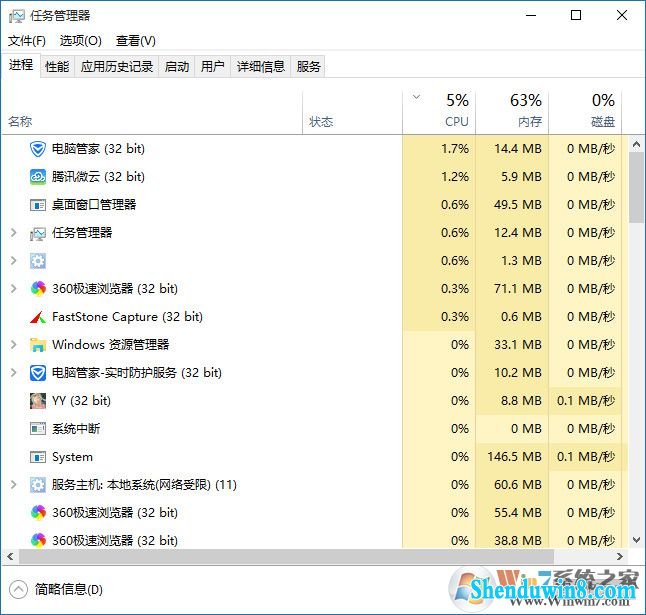Click the 0.1 MB/秒 disk value for YY
The height and width of the screenshot is (615, 646).
click(585, 401)
